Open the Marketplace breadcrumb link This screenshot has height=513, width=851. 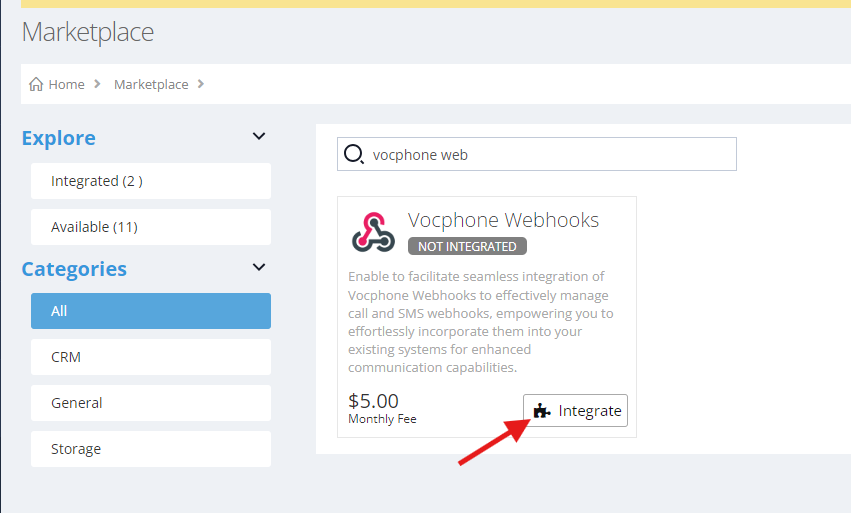tap(151, 84)
